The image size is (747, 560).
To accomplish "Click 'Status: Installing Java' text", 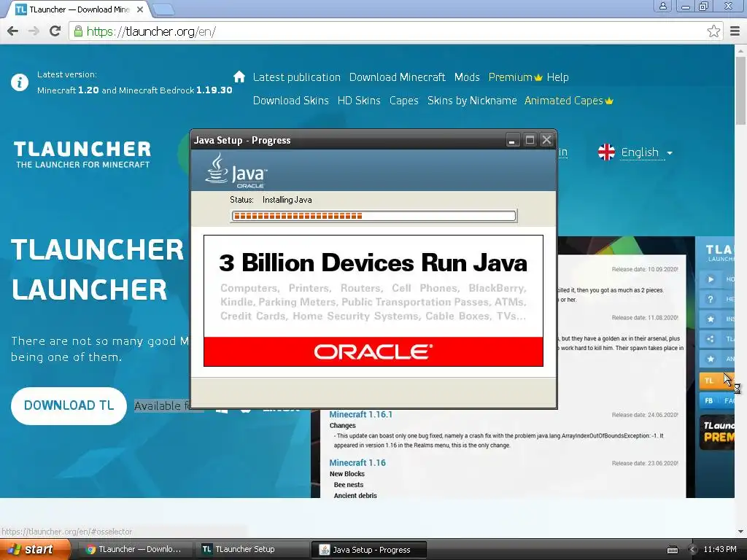I will pos(271,200).
